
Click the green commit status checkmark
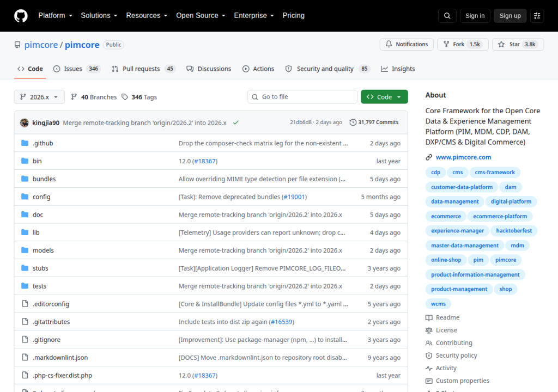point(235,122)
